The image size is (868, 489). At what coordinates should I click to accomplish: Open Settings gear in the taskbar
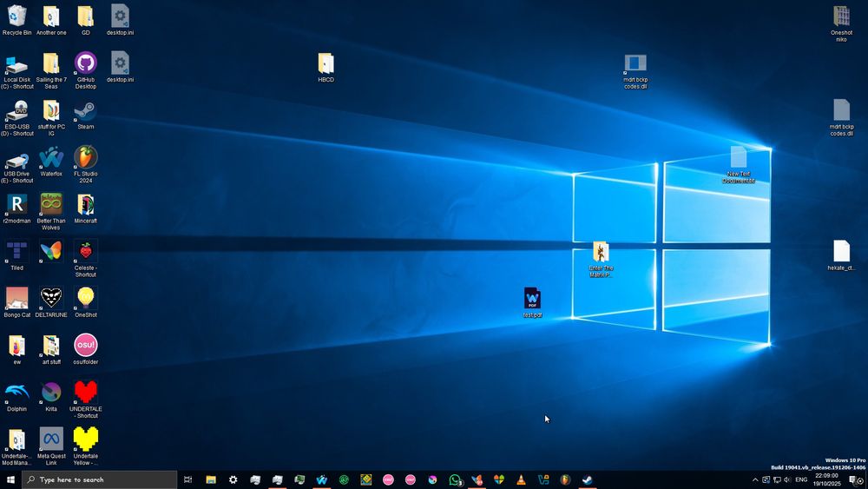pos(233,479)
